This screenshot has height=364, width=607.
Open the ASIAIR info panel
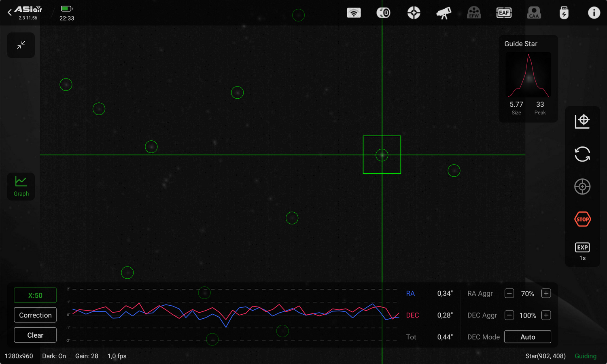point(594,13)
